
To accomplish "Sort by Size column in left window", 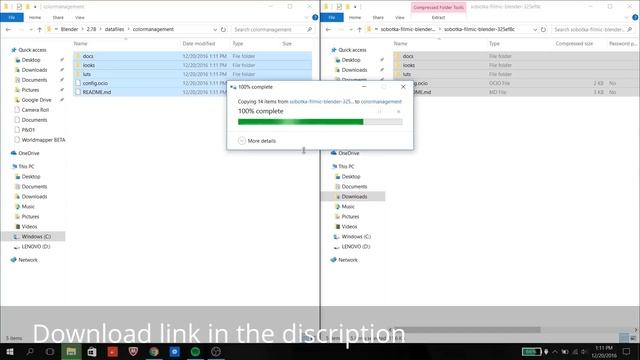I will (x=287, y=43).
